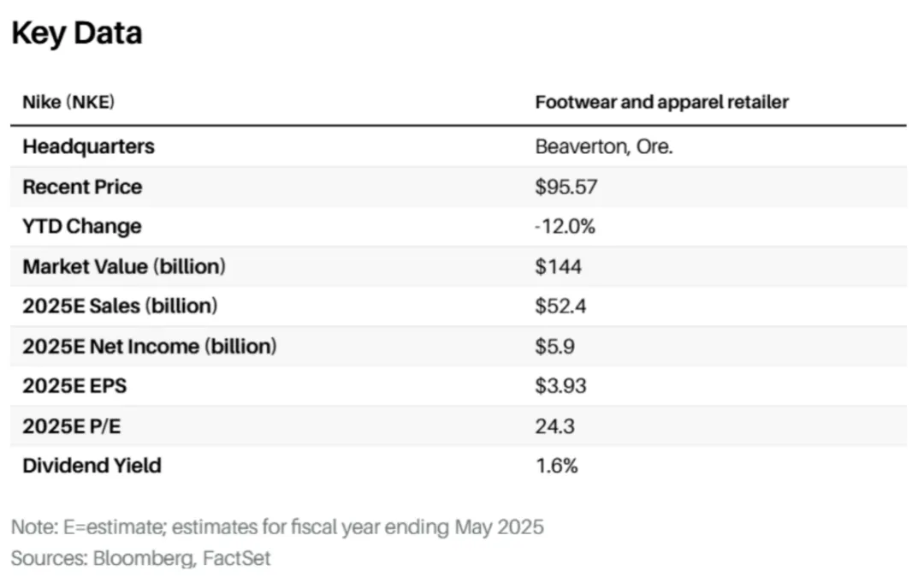Select the "Recent Price" row label
Viewport: 924px width, 583px height.
point(82,187)
